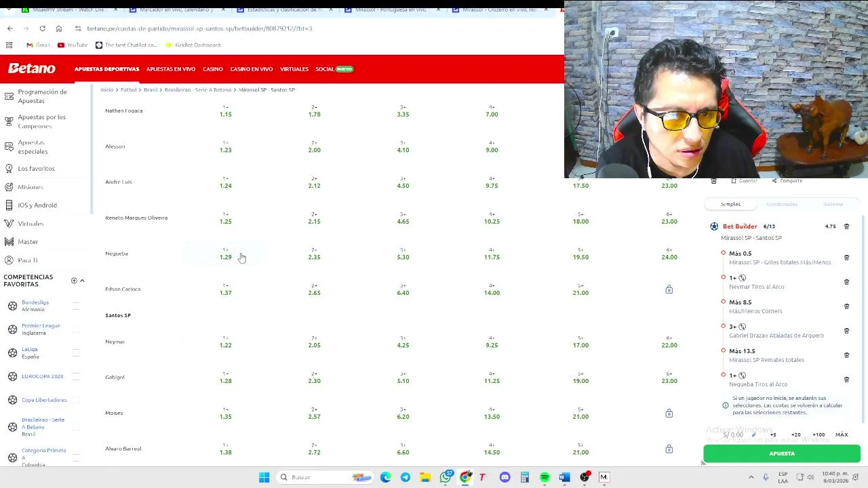868x488 pixels.
Task: Collapse Competencias Favoritas section
Action: tap(82, 281)
